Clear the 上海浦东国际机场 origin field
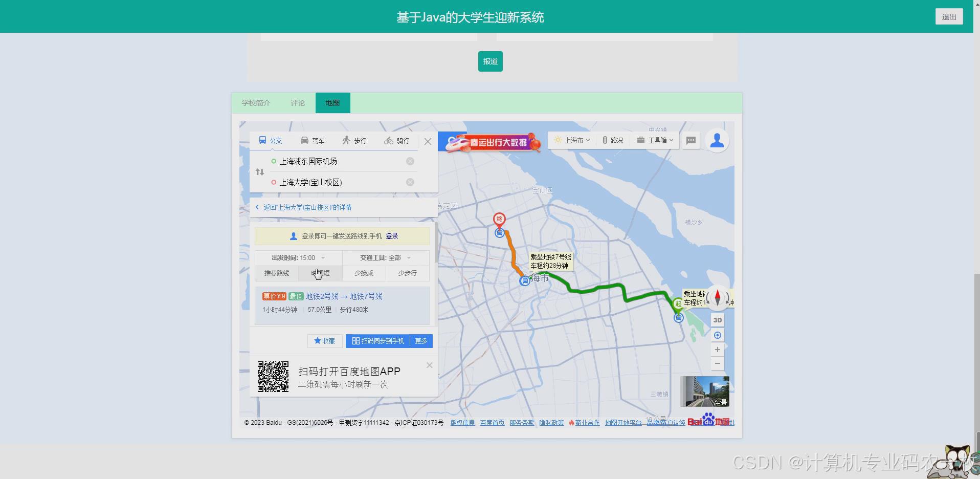The image size is (980, 479). [x=410, y=161]
